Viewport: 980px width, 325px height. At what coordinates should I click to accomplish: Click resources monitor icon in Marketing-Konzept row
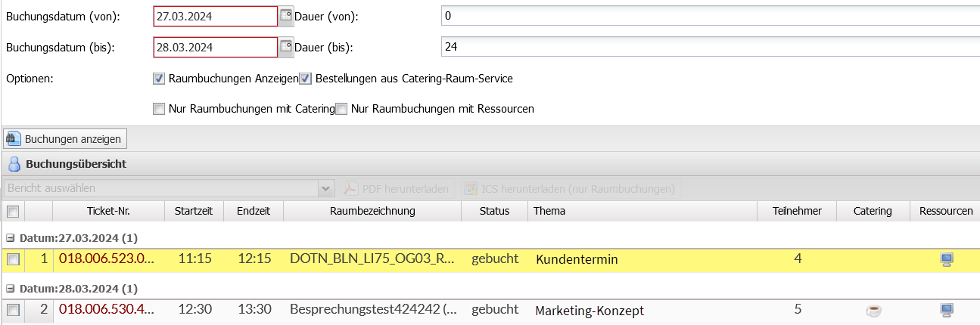tap(945, 310)
